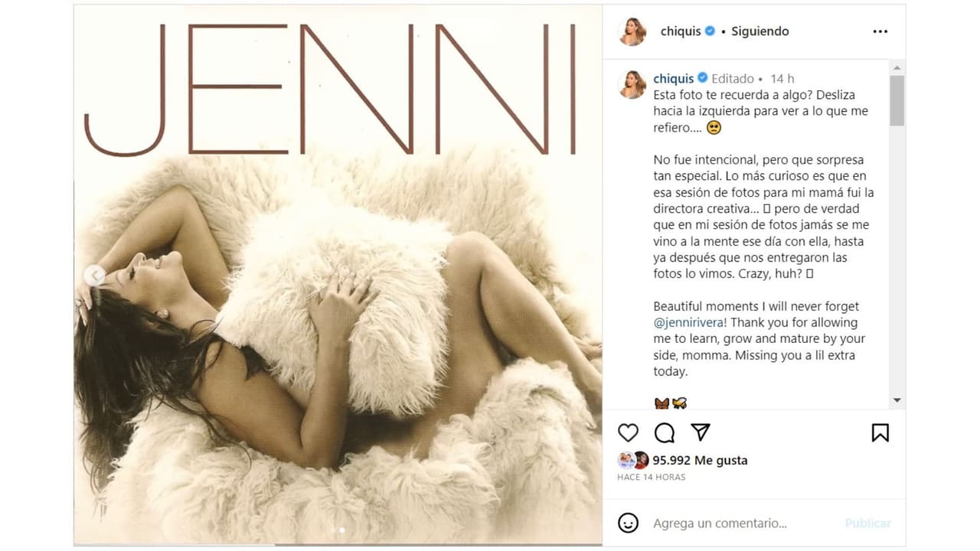The height and width of the screenshot is (551, 980).
Task: Like the post with the heart icon
Action: (628, 432)
